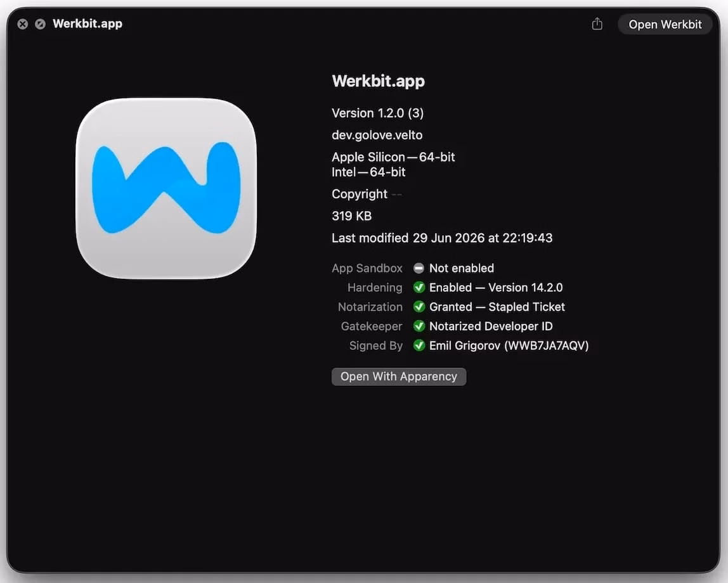Screen dimensions: 728x583
Task: Click 'Emil Grigorov (WWB7JA7AQV)' signer text
Action: 509,345
